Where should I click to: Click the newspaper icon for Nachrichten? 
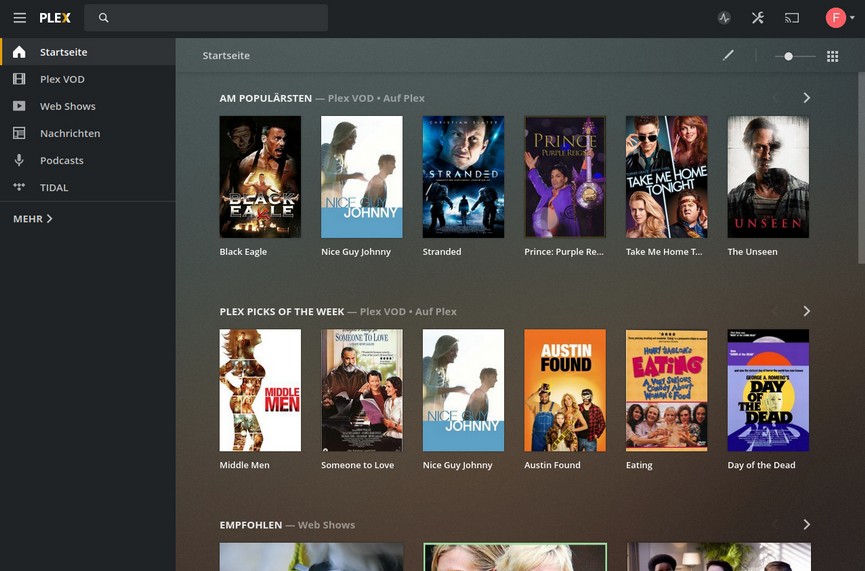click(19, 133)
